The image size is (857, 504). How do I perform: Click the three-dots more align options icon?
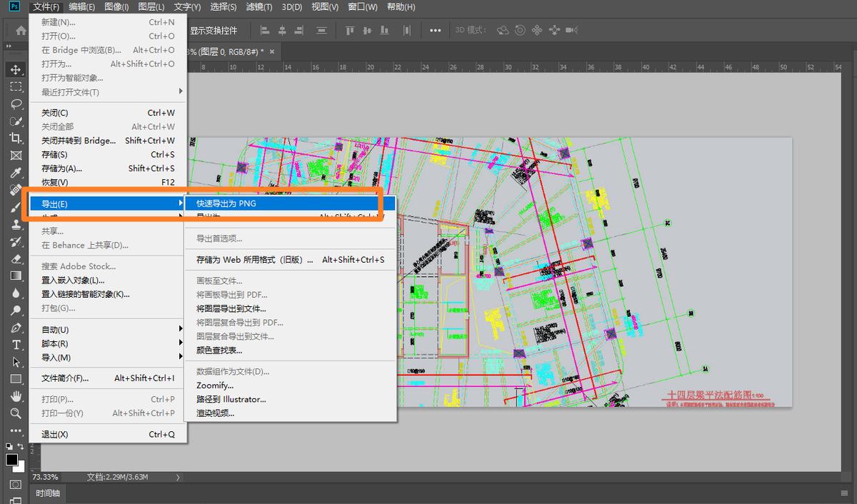click(435, 31)
